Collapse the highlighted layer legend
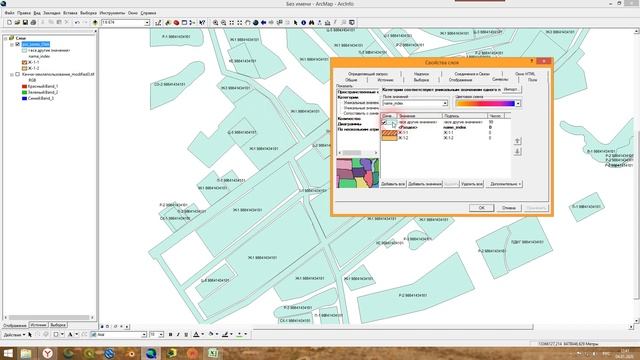The height and width of the screenshot is (360, 640). (12, 44)
